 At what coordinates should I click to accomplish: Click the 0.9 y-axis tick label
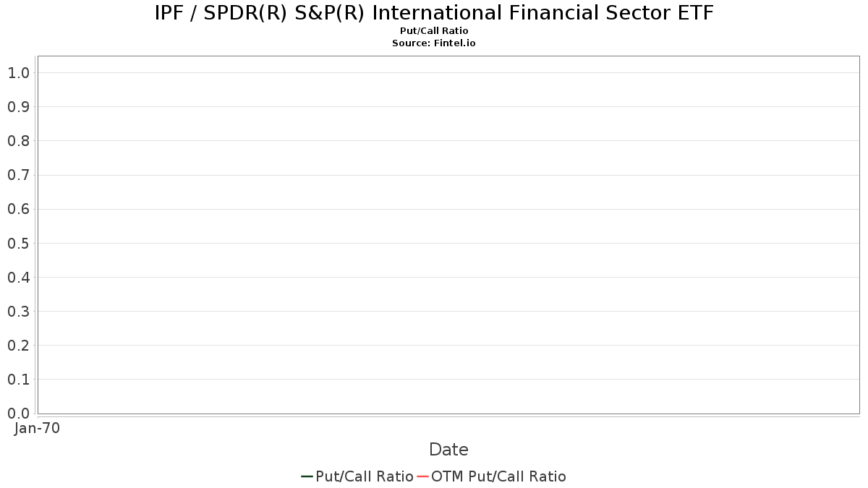pos(19,107)
